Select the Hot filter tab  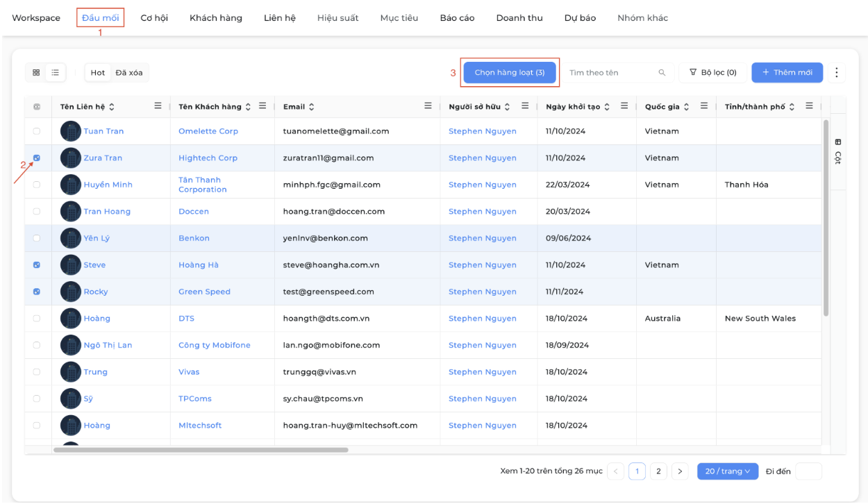[98, 72]
